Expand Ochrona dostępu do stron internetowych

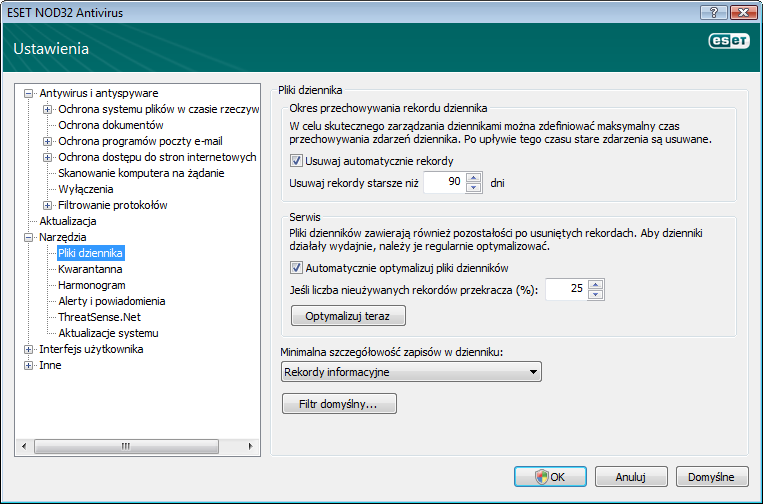tap(47, 158)
